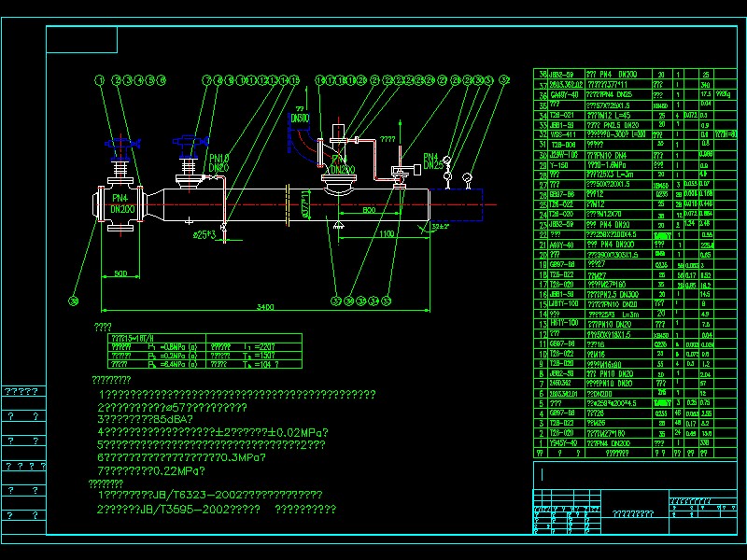The image size is (747, 560).
Task: Select the JB/T3595-2002 standard note
Action: click(x=217, y=510)
